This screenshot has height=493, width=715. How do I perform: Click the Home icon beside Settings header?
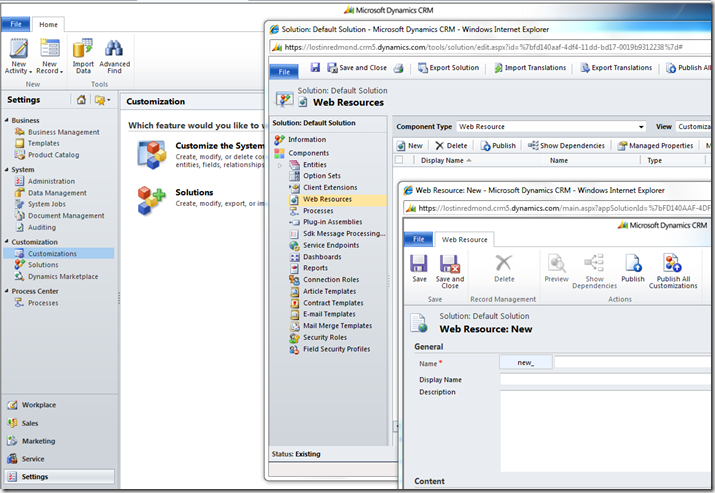pos(81,100)
